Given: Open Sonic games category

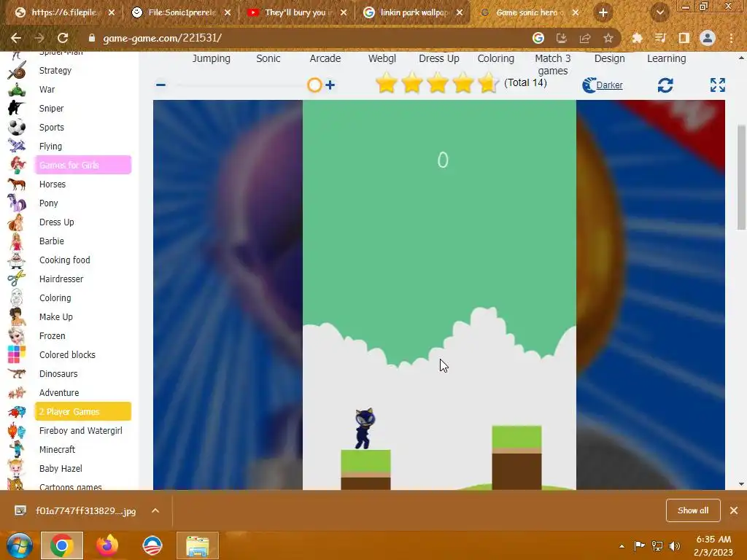Looking at the screenshot, I should tap(268, 58).
